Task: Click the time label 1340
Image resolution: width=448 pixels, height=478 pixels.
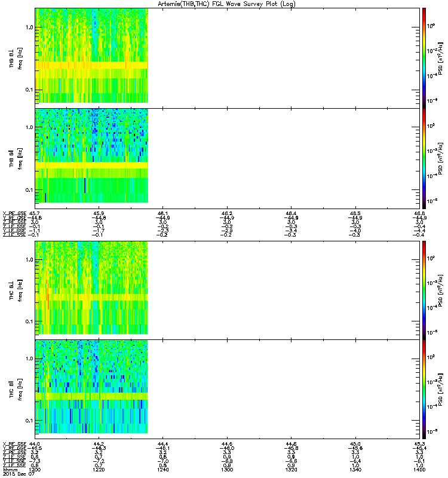Action: 355,470
